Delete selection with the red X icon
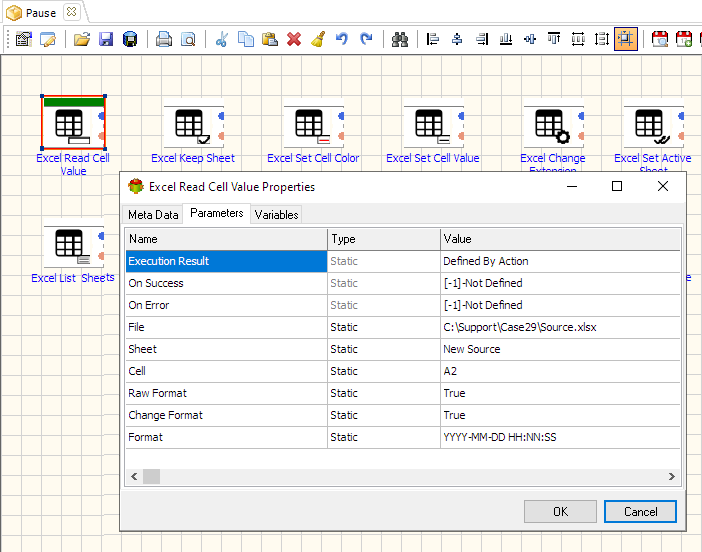This screenshot has height=552, width=702. click(x=294, y=39)
